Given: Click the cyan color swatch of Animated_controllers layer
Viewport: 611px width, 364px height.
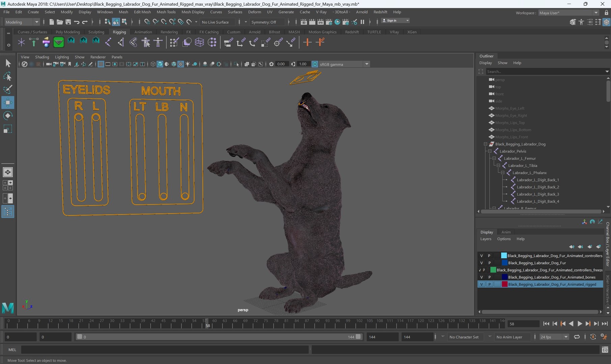Looking at the screenshot, I should (x=504, y=256).
